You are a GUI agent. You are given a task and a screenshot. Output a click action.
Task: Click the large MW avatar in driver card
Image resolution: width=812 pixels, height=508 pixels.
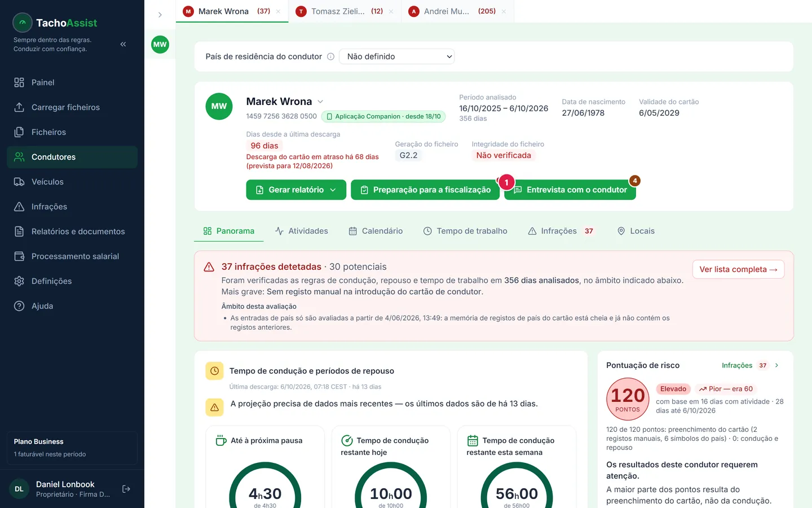219,106
